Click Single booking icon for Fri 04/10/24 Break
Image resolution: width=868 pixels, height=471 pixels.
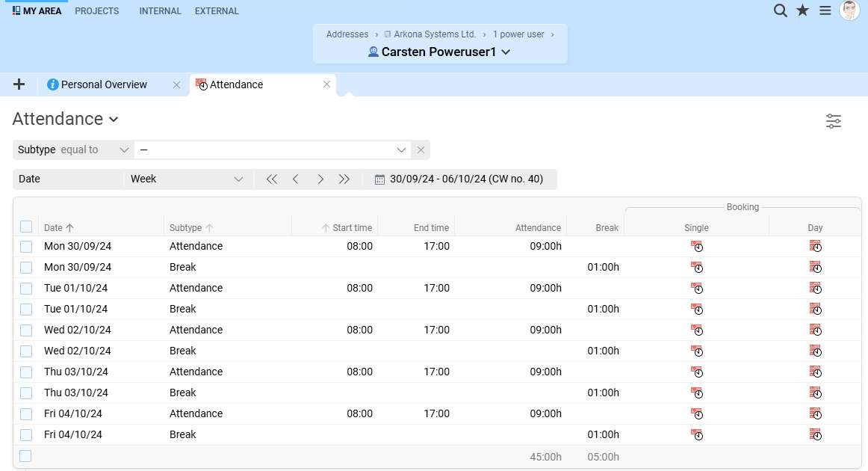(696, 435)
